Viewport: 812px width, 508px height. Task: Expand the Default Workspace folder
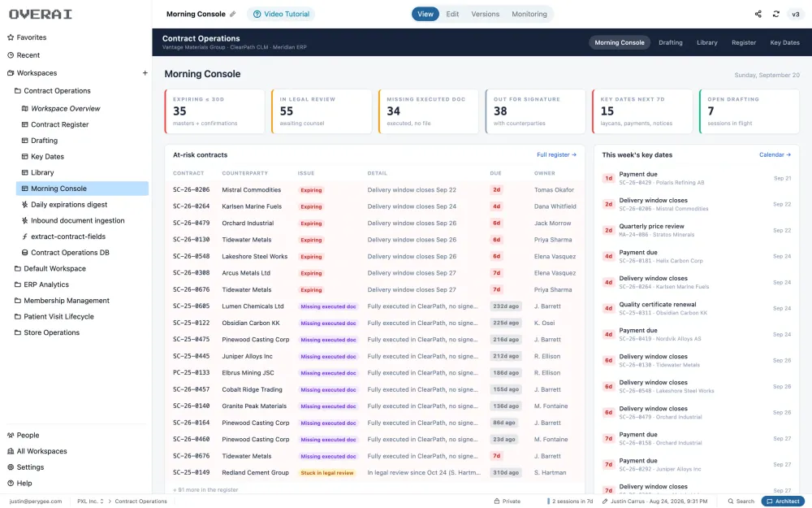pos(50,268)
